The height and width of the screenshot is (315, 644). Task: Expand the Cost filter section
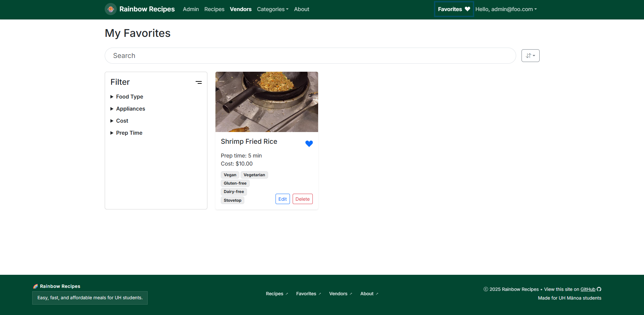(x=122, y=121)
